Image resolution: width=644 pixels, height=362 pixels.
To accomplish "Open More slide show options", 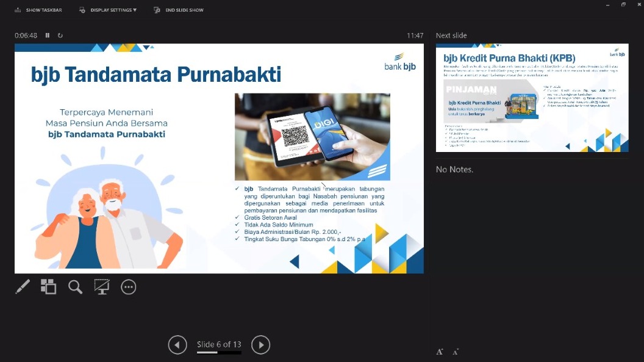I will [128, 287].
